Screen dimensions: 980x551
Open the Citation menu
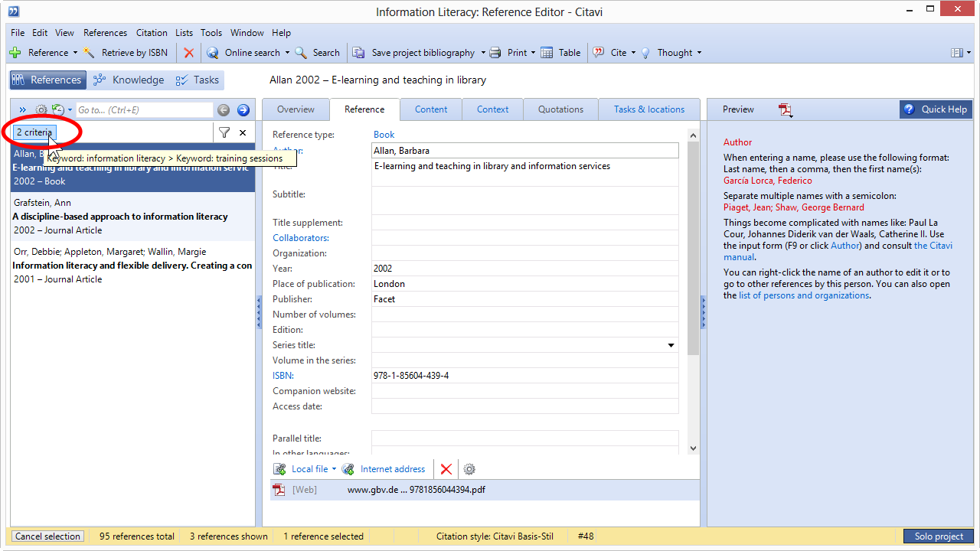[152, 33]
